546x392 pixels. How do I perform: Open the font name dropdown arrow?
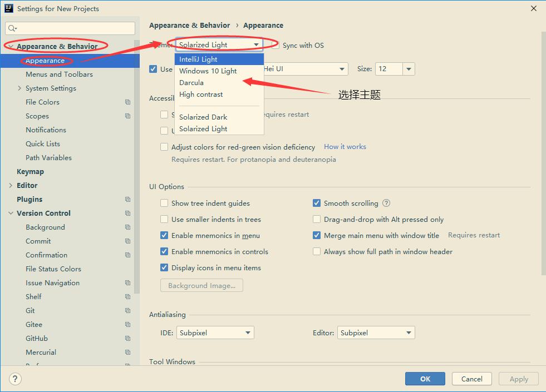(342, 69)
